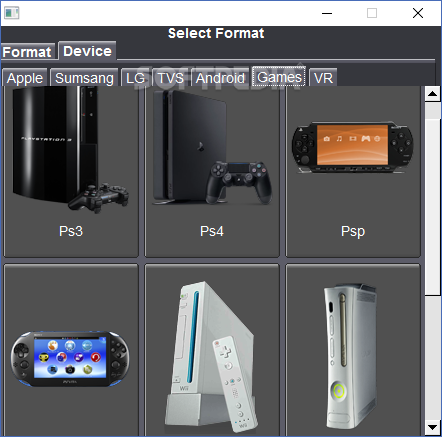
Task: Open the VR device category tab
Action: (323, 78)
